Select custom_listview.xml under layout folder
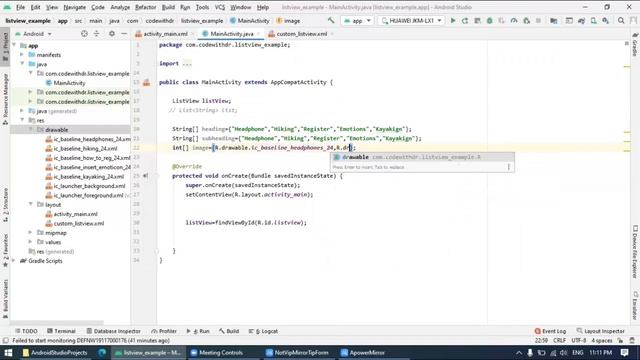The width and height of the screenshot is (640, 360). [75, 223]
